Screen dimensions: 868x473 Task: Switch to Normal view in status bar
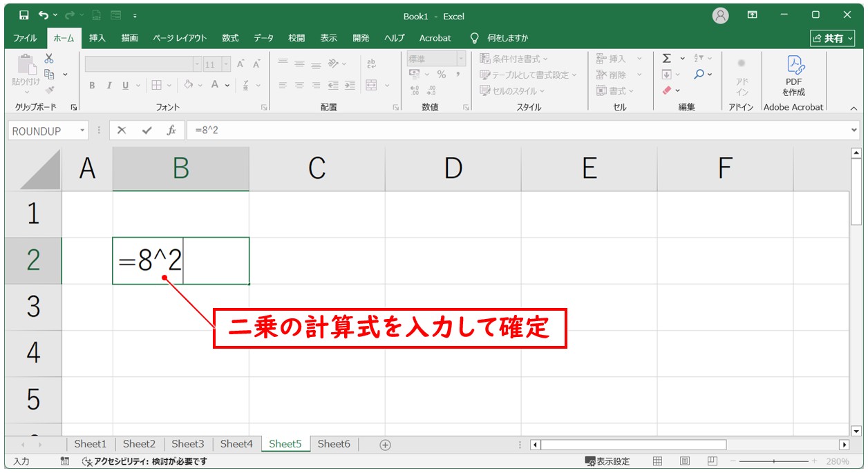pos(658,461)
